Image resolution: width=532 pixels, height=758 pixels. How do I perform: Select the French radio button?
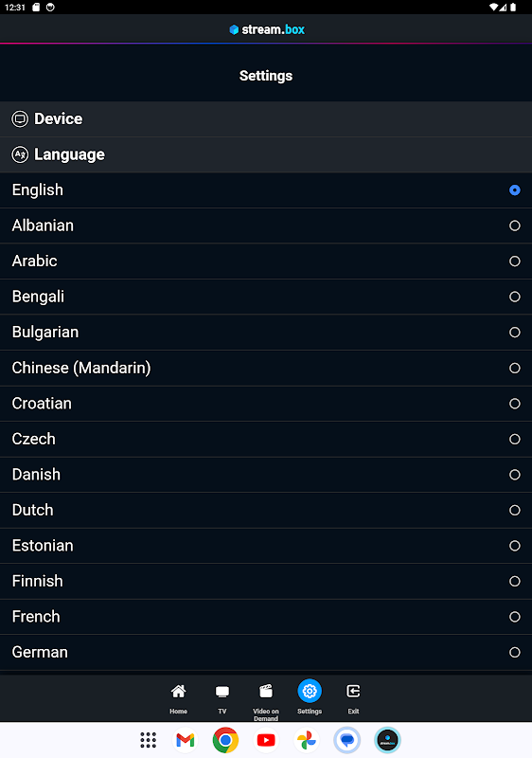[x=515, y=617]
